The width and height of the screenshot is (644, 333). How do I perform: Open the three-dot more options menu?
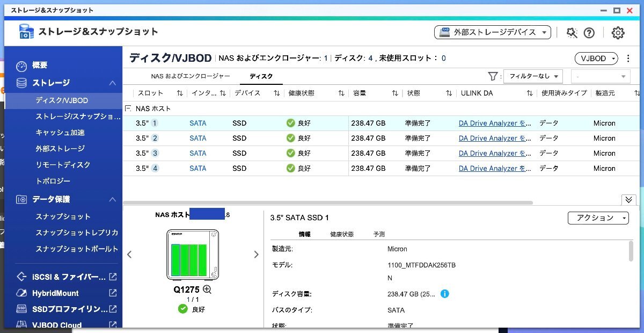click(x=628, y=59)
